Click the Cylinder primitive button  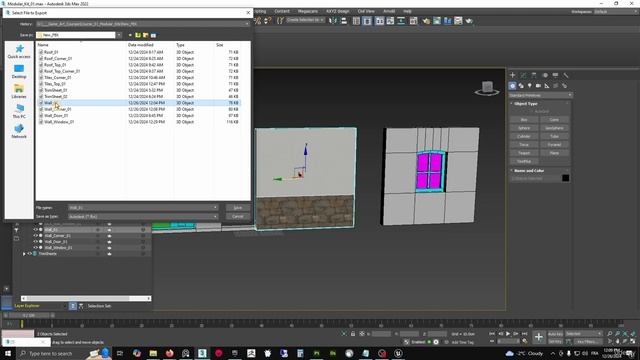[x=524, y=136]
